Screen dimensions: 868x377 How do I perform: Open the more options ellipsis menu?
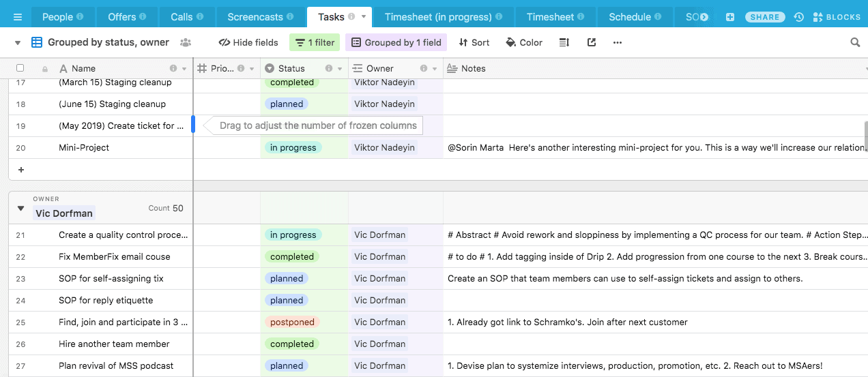click(618, 42)
